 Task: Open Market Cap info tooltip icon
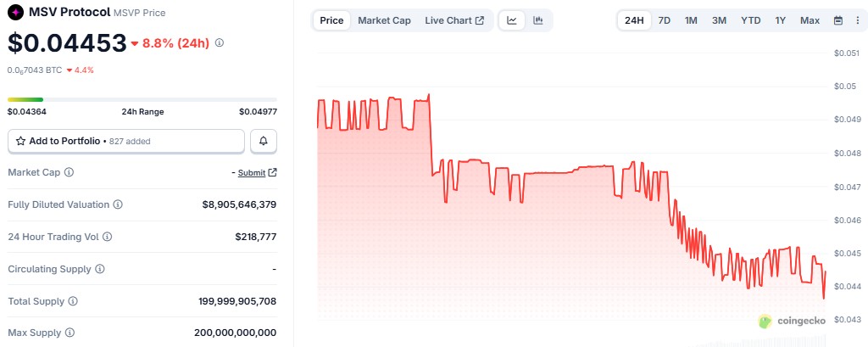70,172
